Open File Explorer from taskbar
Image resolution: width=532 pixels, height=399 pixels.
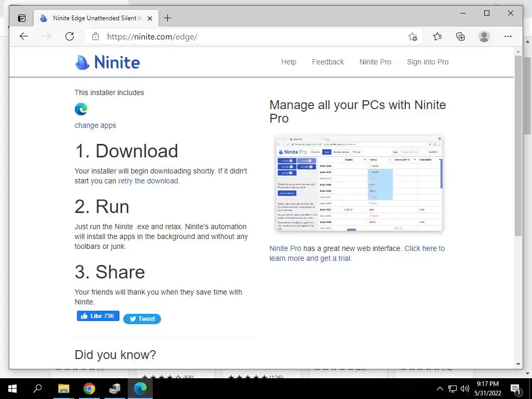pos(63,389)
